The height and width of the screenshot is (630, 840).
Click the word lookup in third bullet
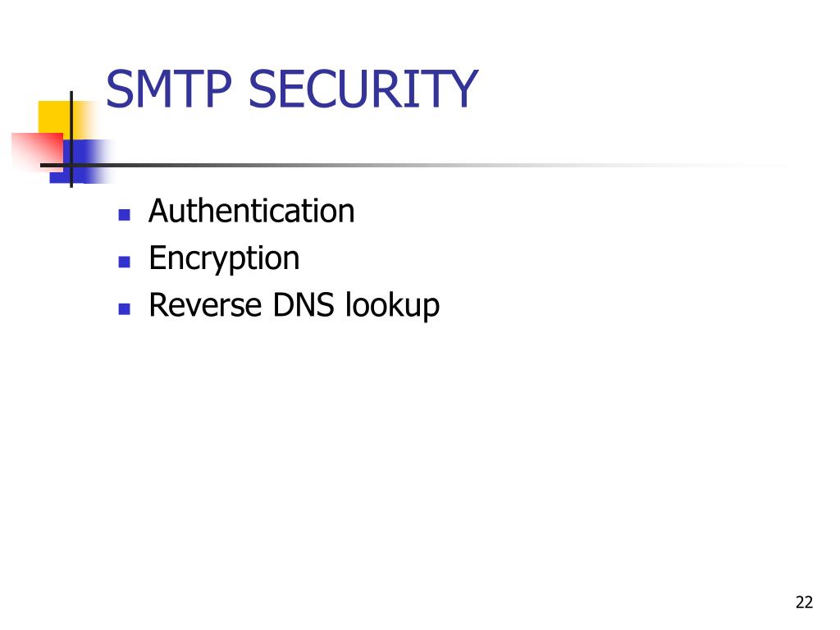[393, 306]
